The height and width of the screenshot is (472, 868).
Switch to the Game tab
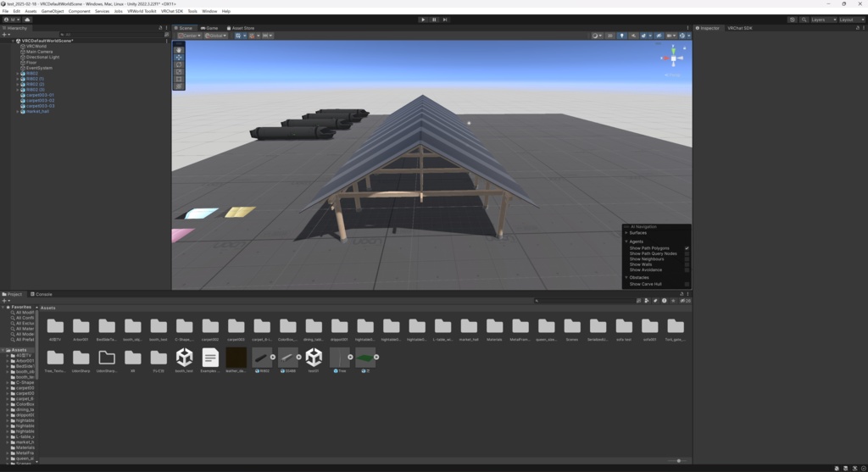pos(209,28)
